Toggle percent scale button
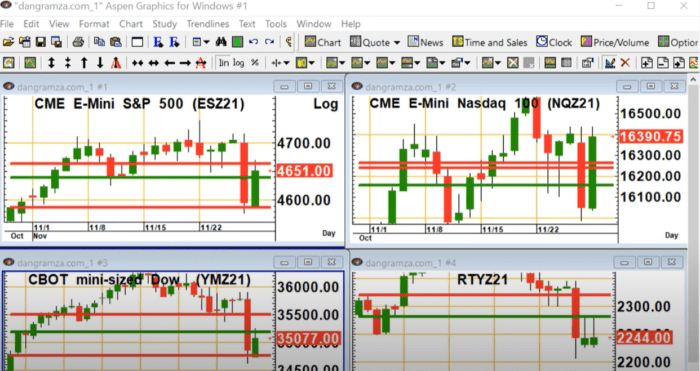The image size is (700, 371). [x=254, y=63]
